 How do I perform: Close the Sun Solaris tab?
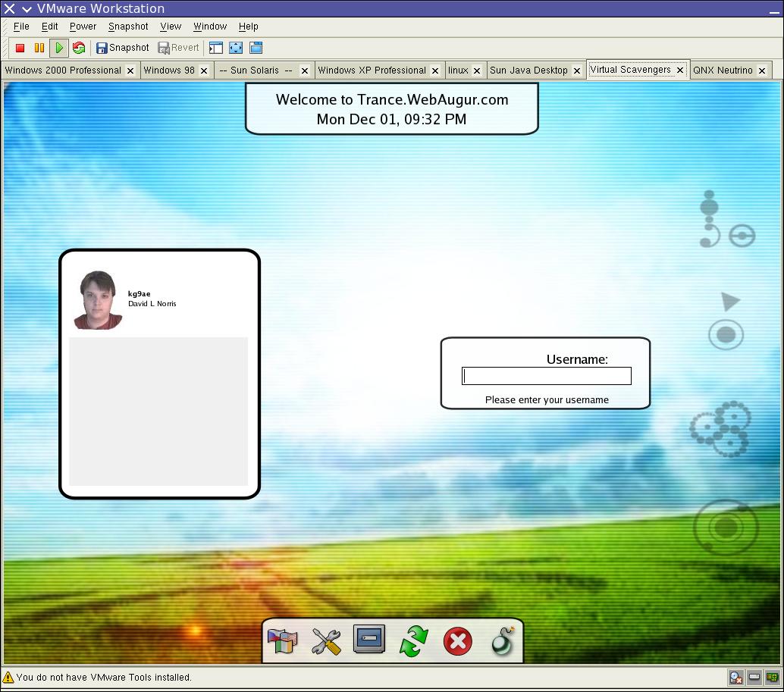[305, 71]
